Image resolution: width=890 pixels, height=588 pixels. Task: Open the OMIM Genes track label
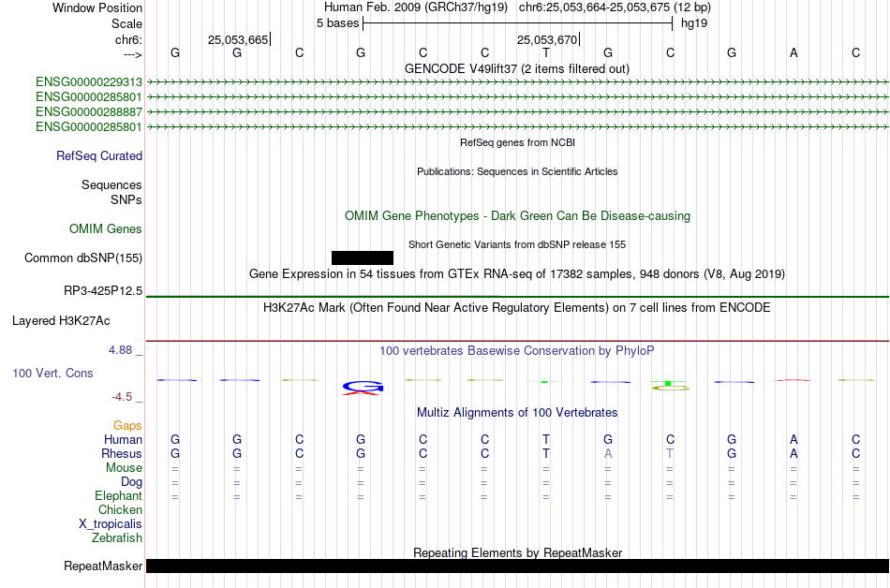pos(106,229)
